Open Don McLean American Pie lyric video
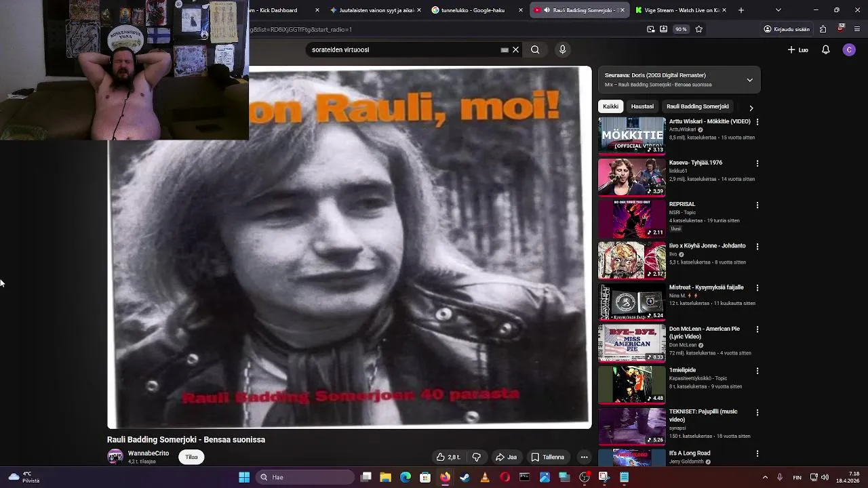Viewport: 868px width, 488px height. 705,332
